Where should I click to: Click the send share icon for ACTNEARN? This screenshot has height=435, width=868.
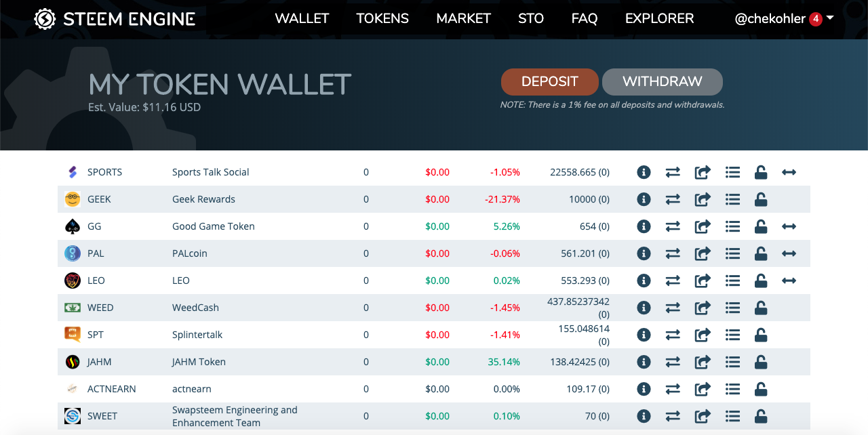703,389
